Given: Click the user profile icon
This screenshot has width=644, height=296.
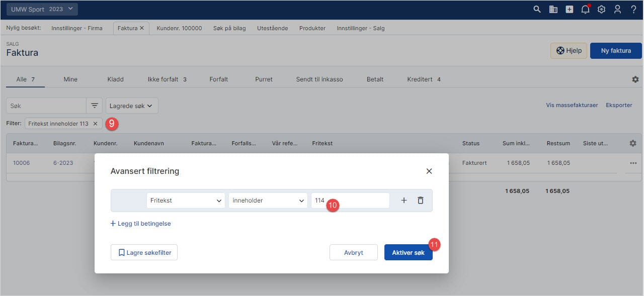Looking at the screenshot, I should [x=617, y=9].
